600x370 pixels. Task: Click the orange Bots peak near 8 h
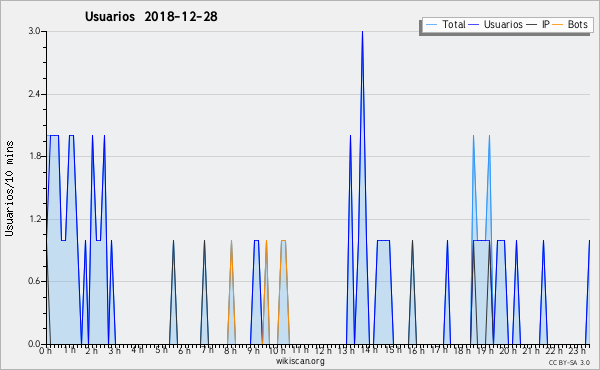(x=232, y=241)
